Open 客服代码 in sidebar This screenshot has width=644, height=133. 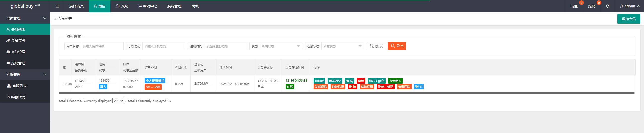pos(25,97)
